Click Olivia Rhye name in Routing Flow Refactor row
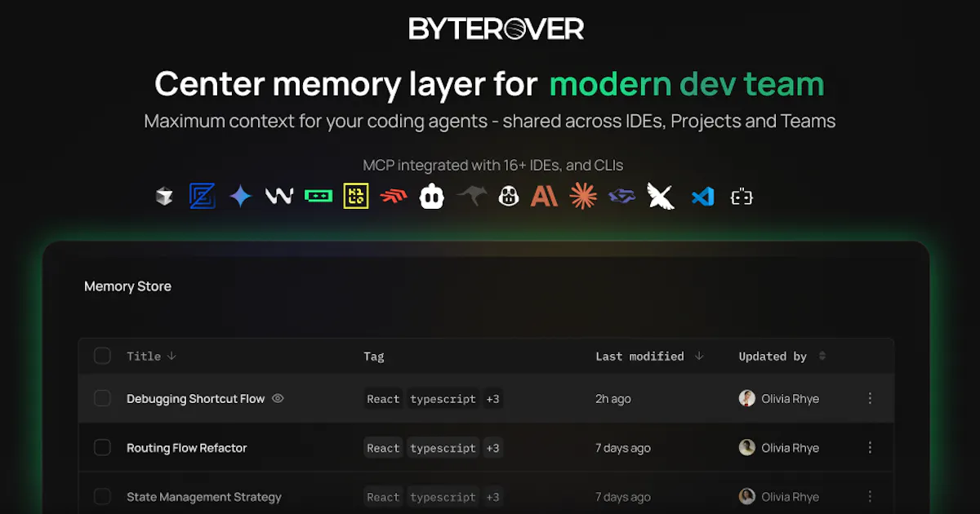 point(790,448)
